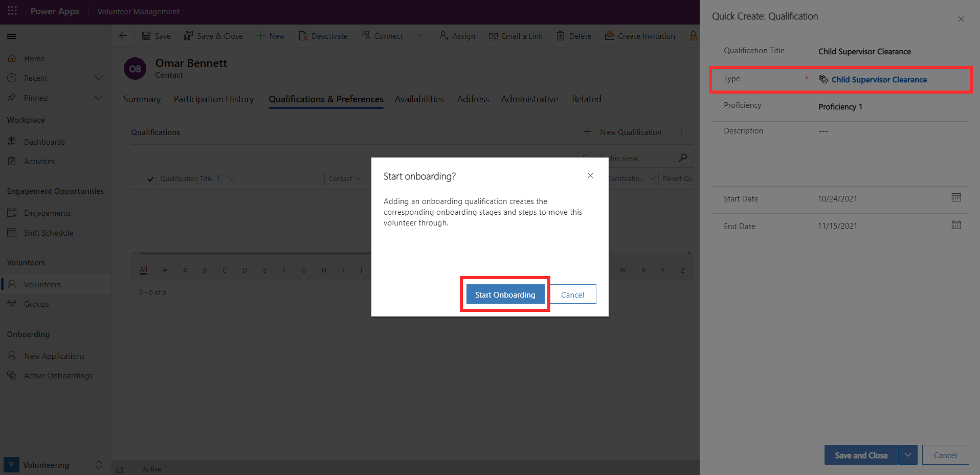980x475 pixels.
Task: Click the Start Onboarding button
Action: coord(505,295)
